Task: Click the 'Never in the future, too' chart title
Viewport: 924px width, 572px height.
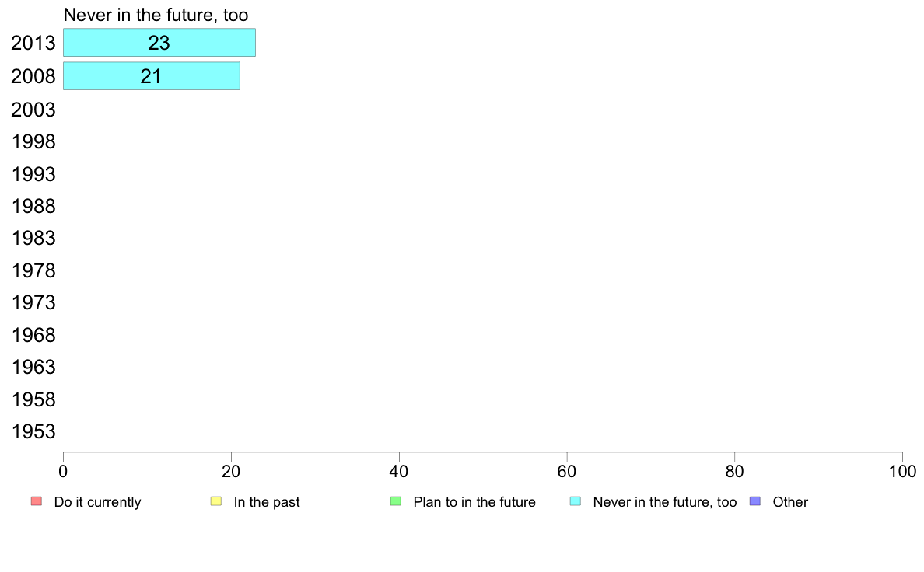Action: point(156,15)
